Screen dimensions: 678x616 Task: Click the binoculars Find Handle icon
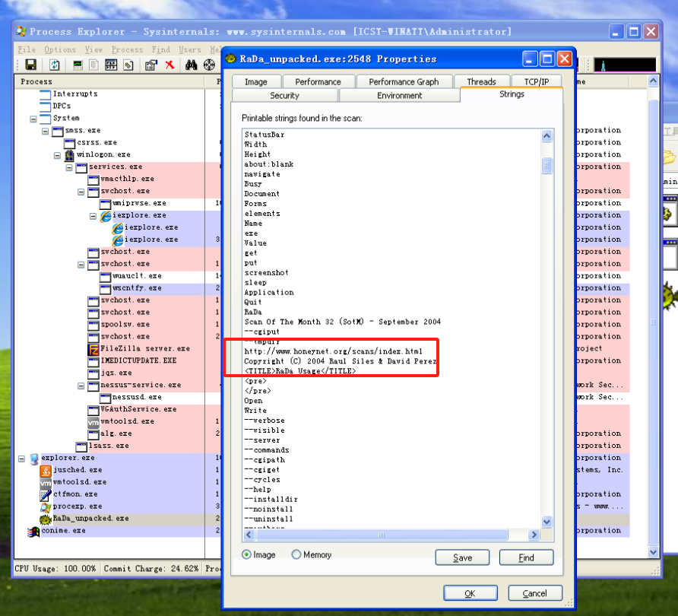[x=191, y=65]
